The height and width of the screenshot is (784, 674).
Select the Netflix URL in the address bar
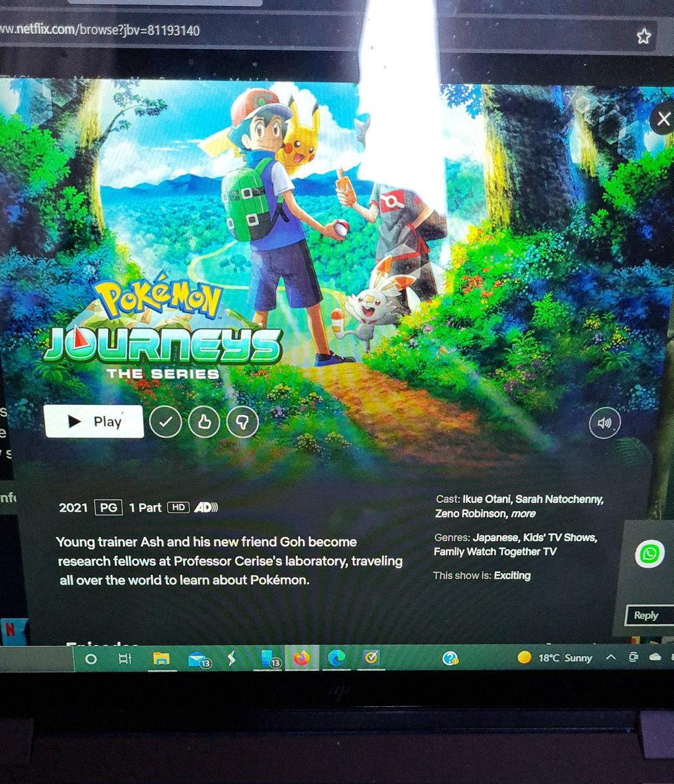click(x=100, y=30)
